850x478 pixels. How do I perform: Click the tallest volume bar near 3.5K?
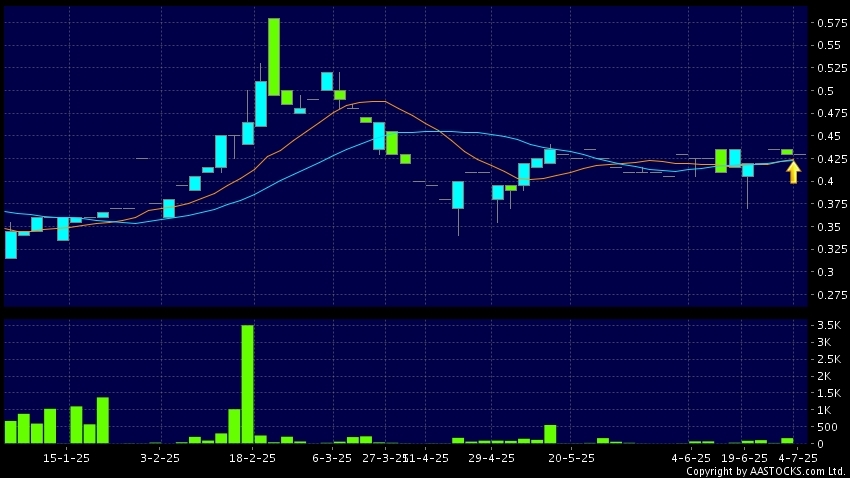pos(247,384)
